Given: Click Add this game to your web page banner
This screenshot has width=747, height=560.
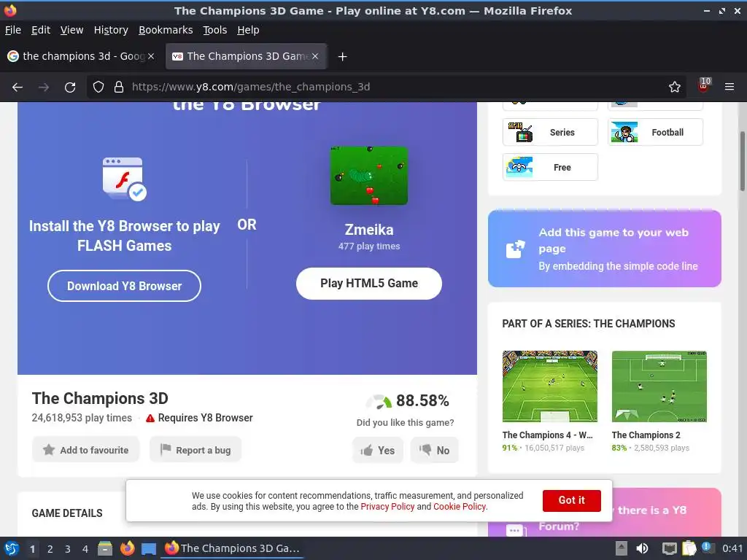Looking at the screenshot, I should click(604, 249).
